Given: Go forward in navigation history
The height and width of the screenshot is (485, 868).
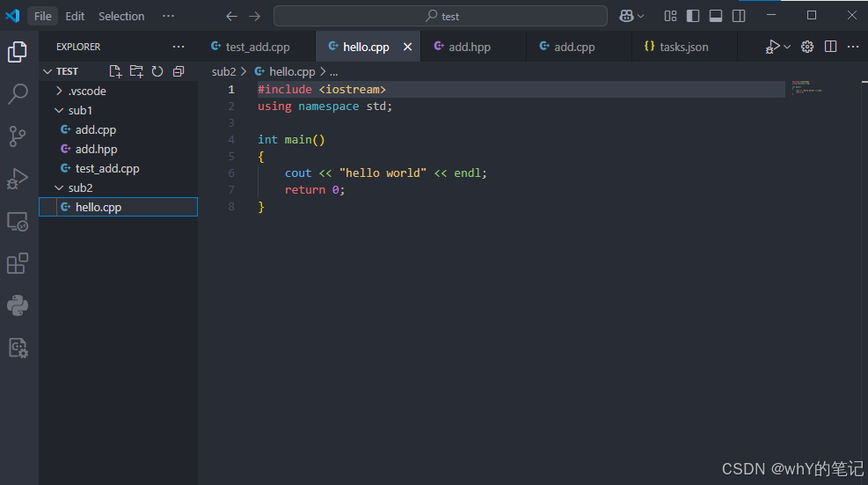Looking at the screenshot, I should [255, 17].
